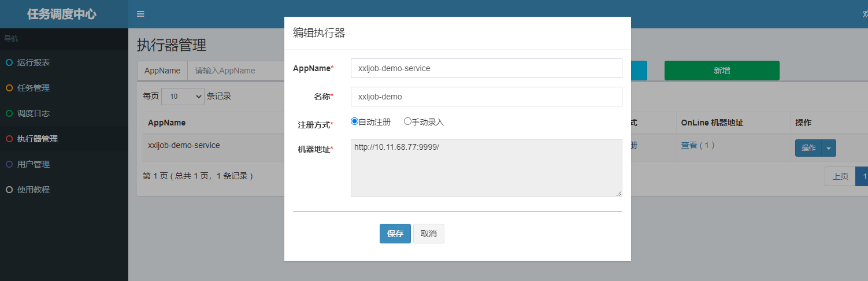Open the records-per-page dropdown
Viewport: 868px width, 281px height.
pyautogui.click(x=183, y=97)
